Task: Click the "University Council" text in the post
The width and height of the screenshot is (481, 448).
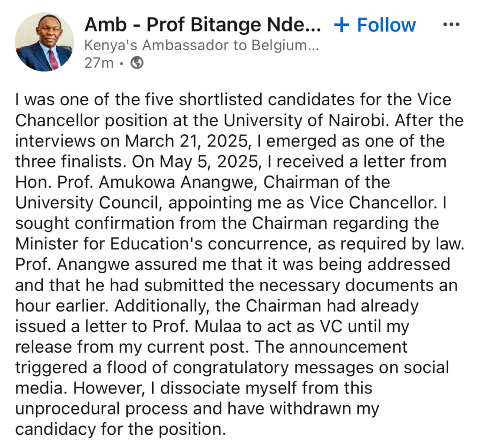Action: click(89, 202)
